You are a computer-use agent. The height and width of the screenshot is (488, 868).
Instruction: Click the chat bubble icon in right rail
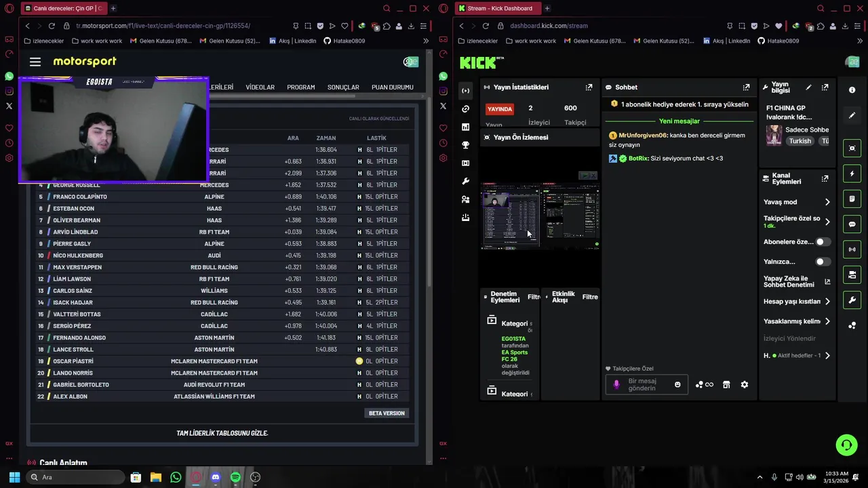coord(852,224)
